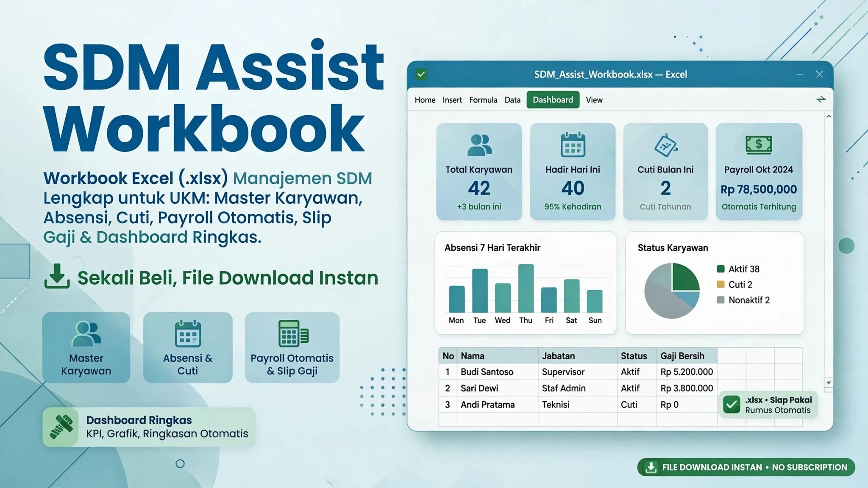Click the 'Sekali Beli, File Download Instan' text
Image resolution: width=868 pixels, height=488 pixels.
pyautogui.click(x=228, y=278)
